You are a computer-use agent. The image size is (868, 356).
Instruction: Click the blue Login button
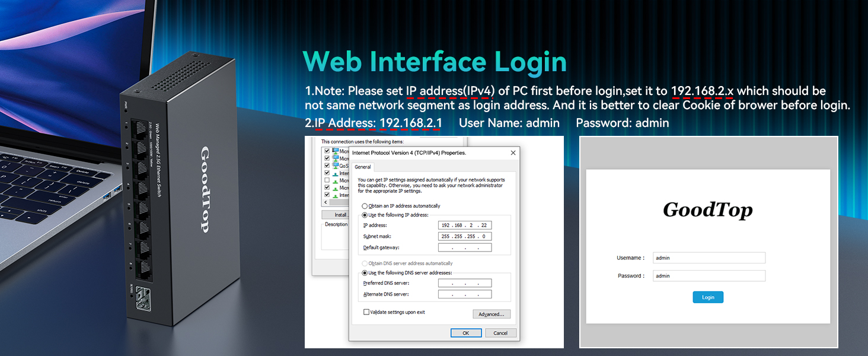708,297
